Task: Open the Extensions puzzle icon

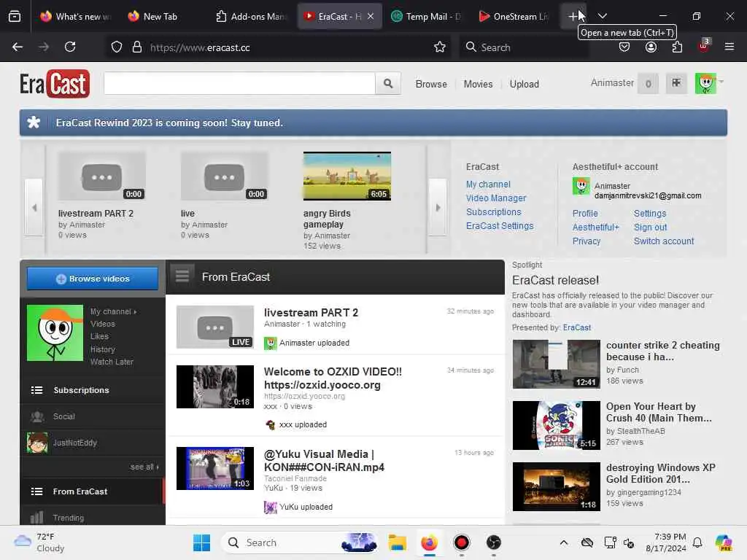Action: click(677, 47)
